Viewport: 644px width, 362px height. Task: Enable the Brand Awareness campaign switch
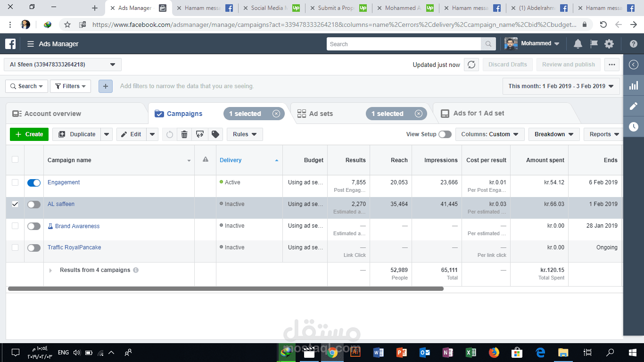point(34,226)
